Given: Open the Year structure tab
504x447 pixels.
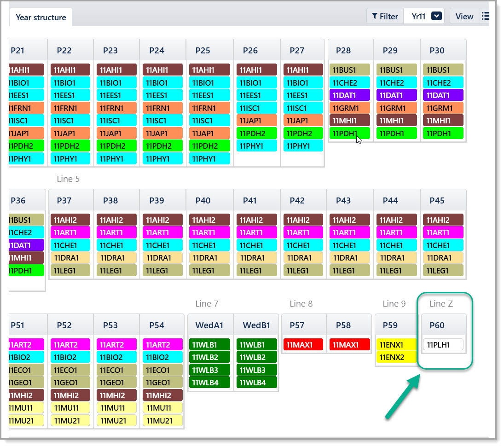Looking at the screenshot, I should click(x=41, y=17).
